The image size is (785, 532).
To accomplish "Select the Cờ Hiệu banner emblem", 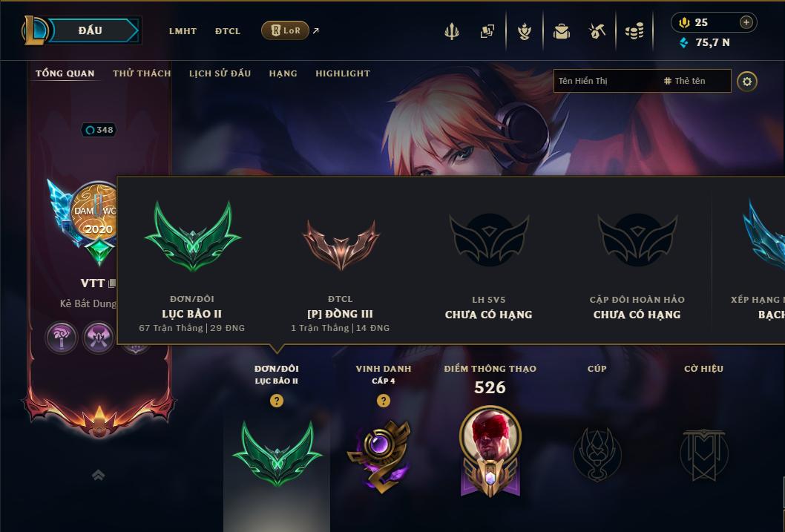I will [703, 454].
